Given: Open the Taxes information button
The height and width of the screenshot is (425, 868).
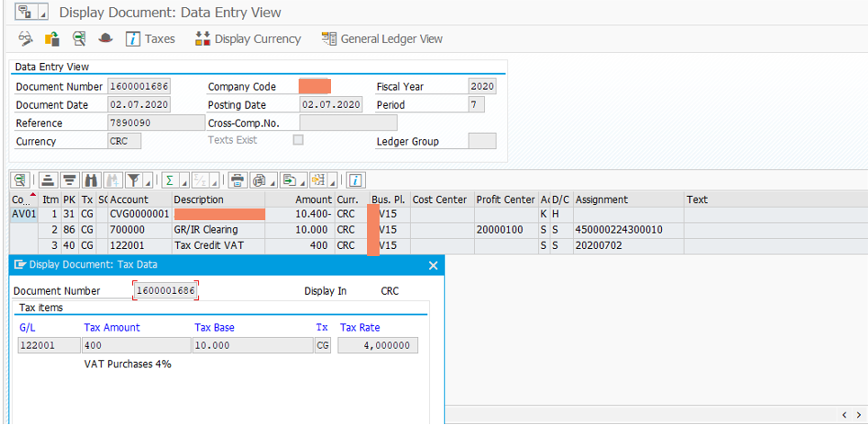Looking at the screenshot, I should pos(150,39).
